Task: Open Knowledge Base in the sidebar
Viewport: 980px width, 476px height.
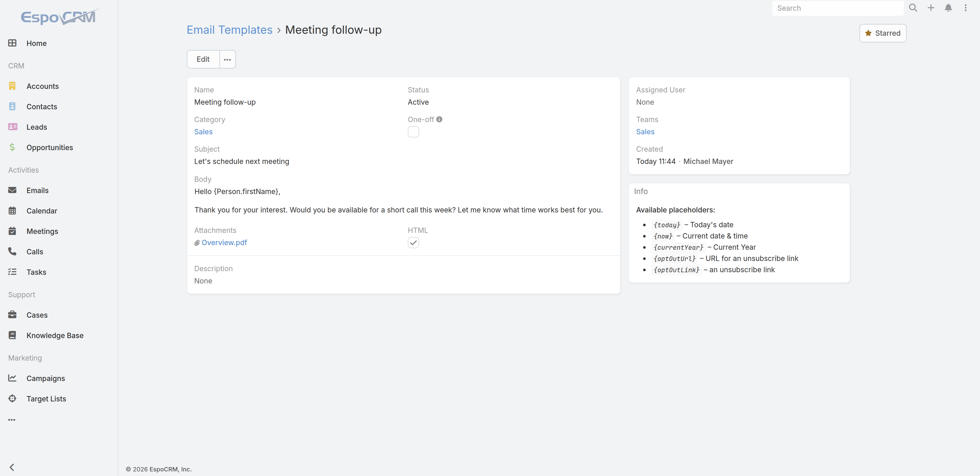Action: point(55,336)
